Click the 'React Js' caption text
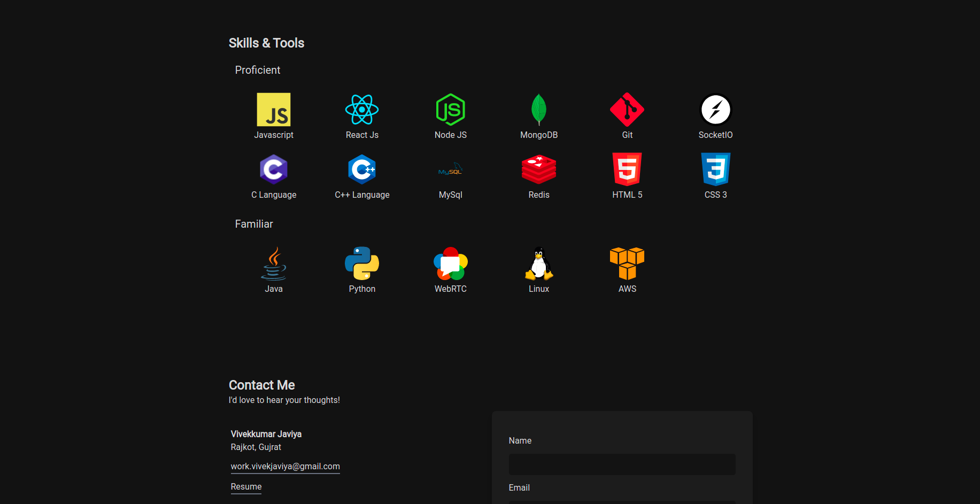Viewport: 980px width, 504px height. tap(362, 135)
